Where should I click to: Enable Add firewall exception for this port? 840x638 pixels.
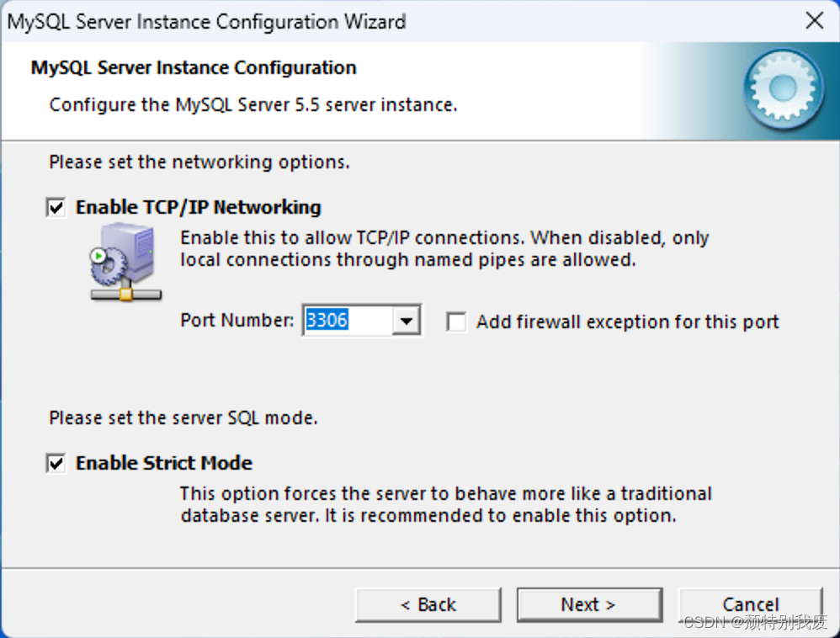point(455,322)
